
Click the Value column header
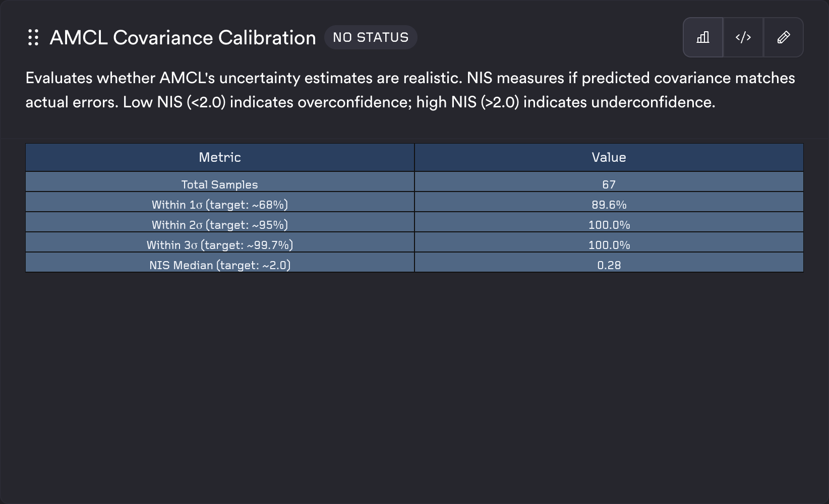coord(608,157)
